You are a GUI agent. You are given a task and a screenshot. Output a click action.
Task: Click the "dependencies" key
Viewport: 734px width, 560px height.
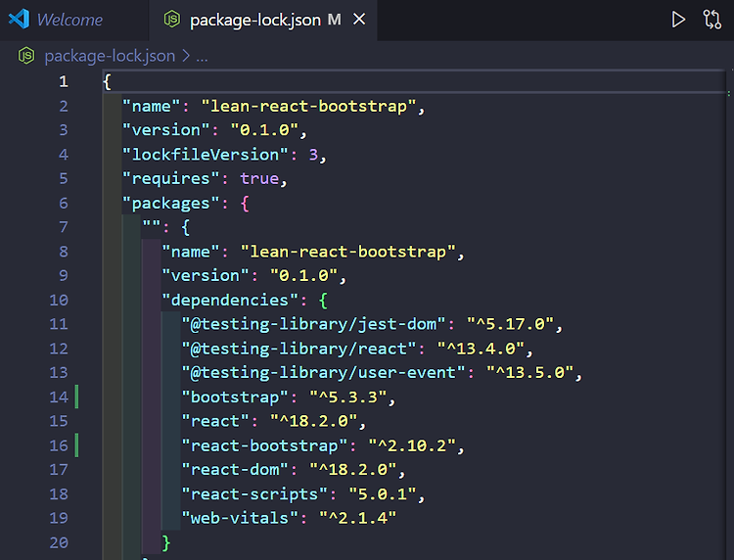coord(230,301)
